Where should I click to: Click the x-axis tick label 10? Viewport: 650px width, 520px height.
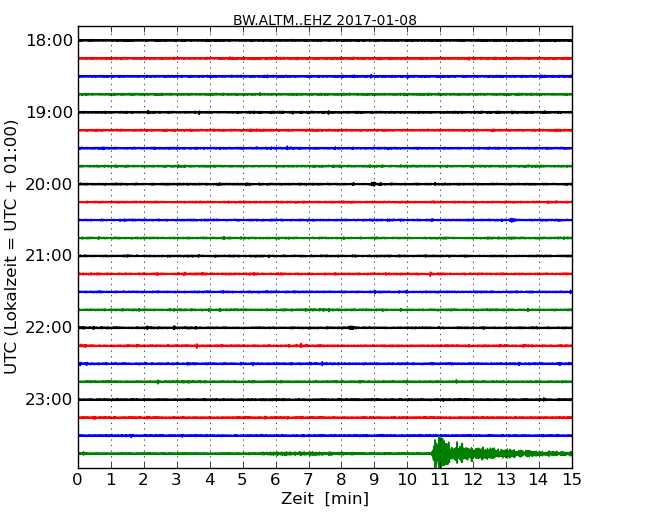(407, 480)
